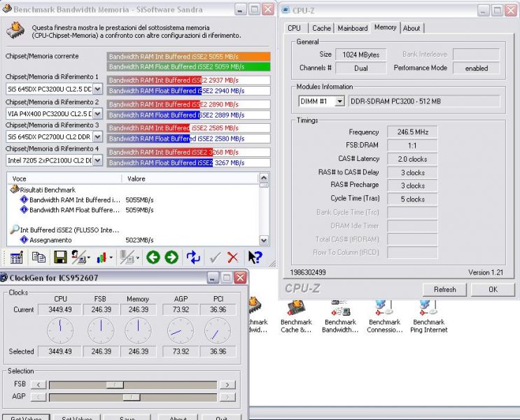Click the Current PCI 36.96 field
Image resolution: width=520 pixels, height=420 pixels.
(218, 309)
